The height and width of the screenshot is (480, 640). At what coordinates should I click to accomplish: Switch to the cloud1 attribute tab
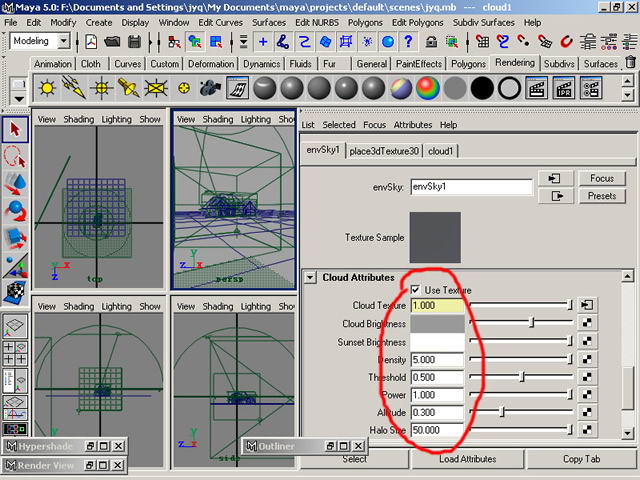(440, 151)
